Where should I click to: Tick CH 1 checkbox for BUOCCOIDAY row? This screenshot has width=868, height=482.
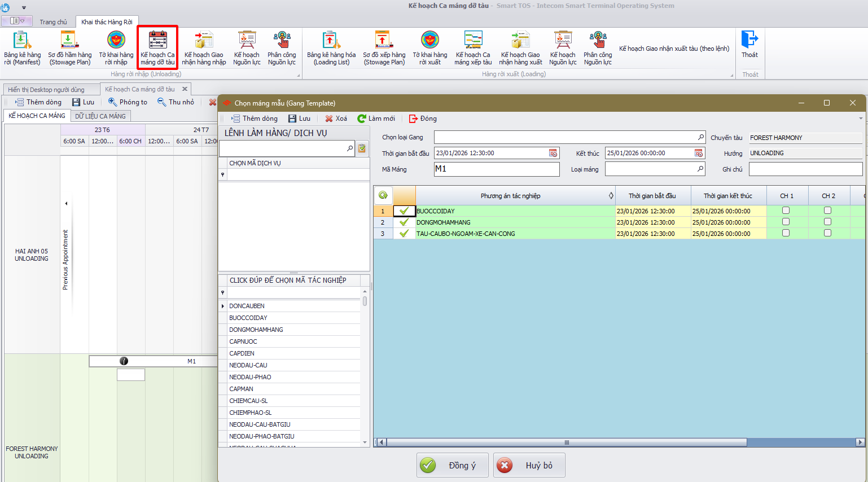point(786,211)
